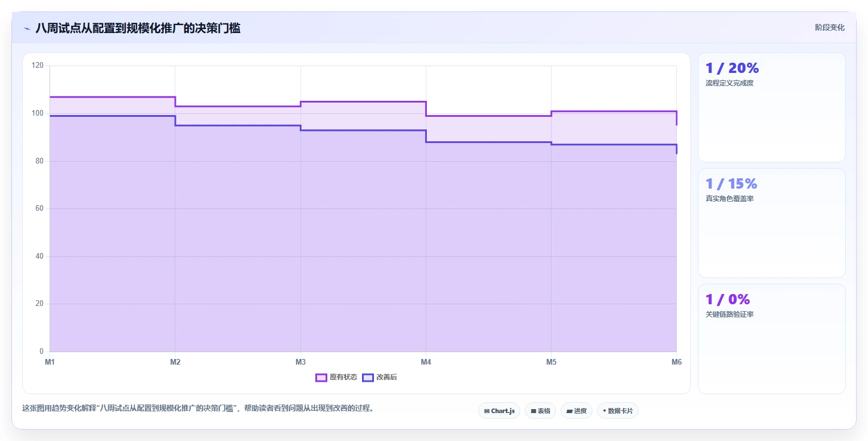Click the 1 / 20% value
Viewport: 868px width, 441px height.
click(x=732, y=68)
